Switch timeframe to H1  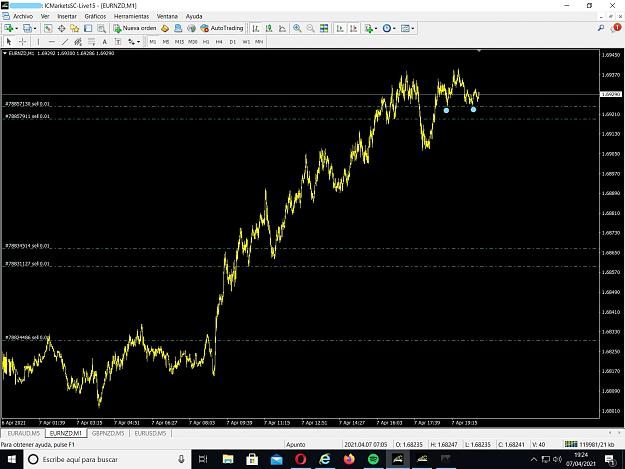tap(206, 41)
